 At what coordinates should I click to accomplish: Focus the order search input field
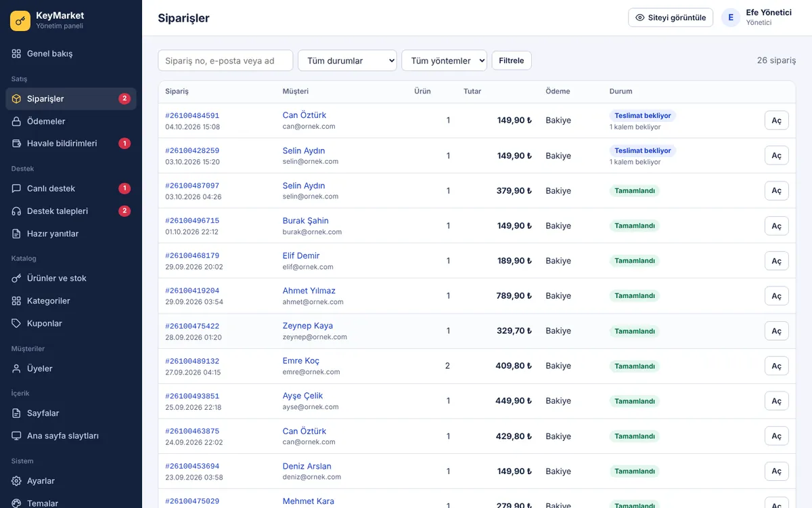click(x=225, y=60)
